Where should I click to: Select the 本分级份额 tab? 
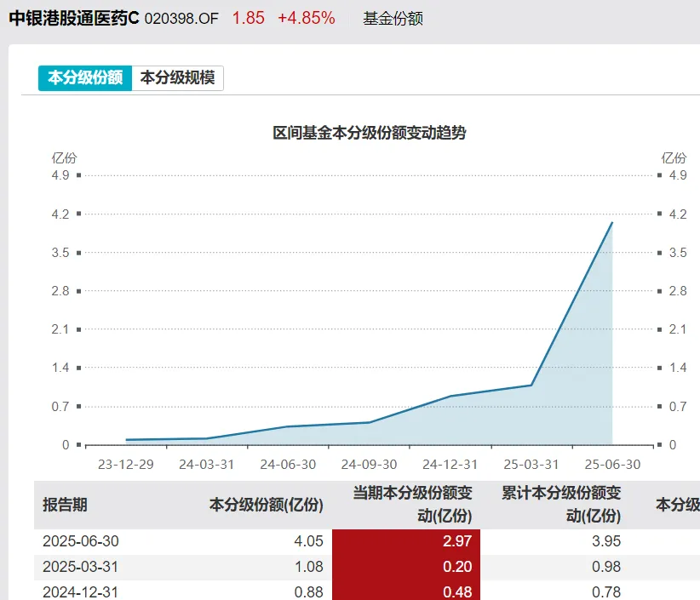pyautogui.click(x=85, y=78)
